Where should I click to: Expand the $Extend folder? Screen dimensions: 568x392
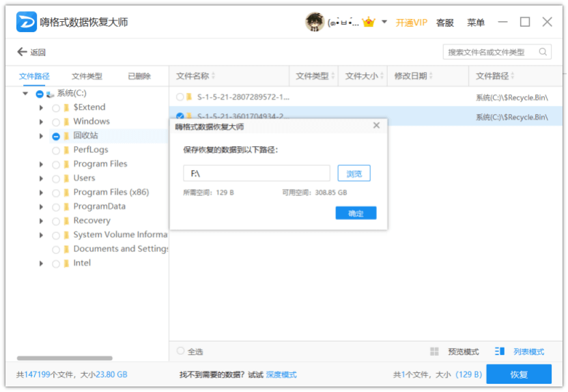41,108
